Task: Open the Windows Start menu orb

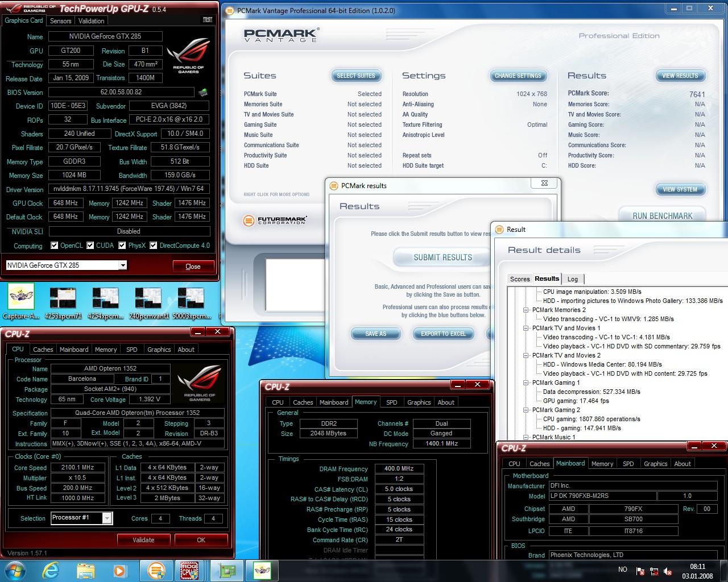Action: pyautogui.click(x=15, y=570)
